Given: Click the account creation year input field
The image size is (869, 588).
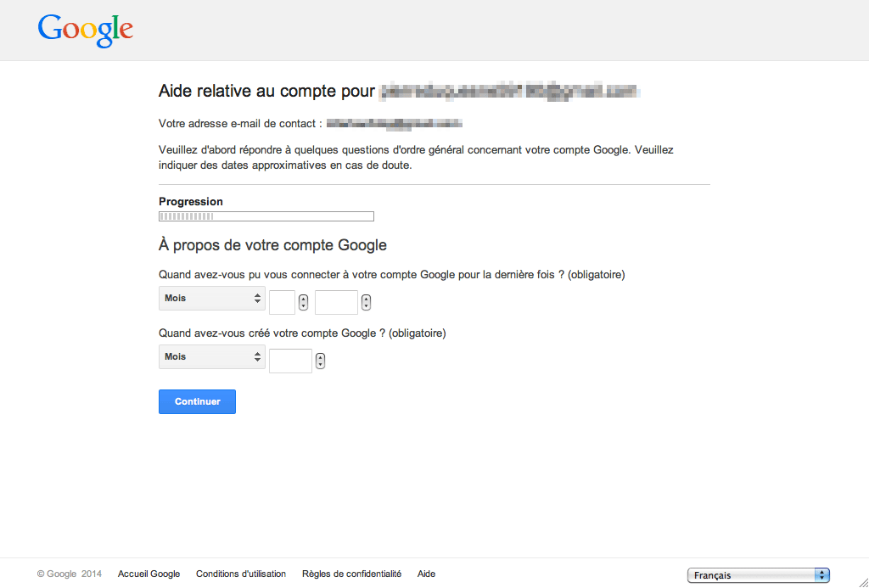Looking at the screenshot, I should [290, 361].
